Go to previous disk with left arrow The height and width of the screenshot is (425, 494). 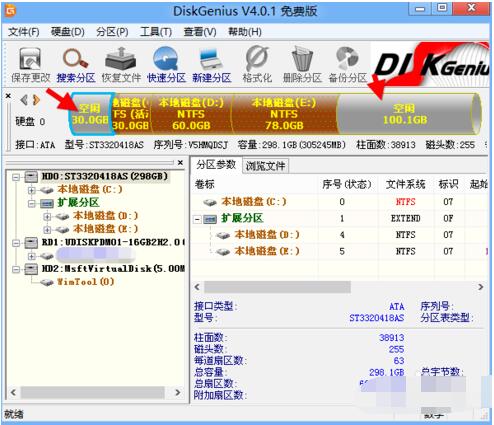pos(24,100)
